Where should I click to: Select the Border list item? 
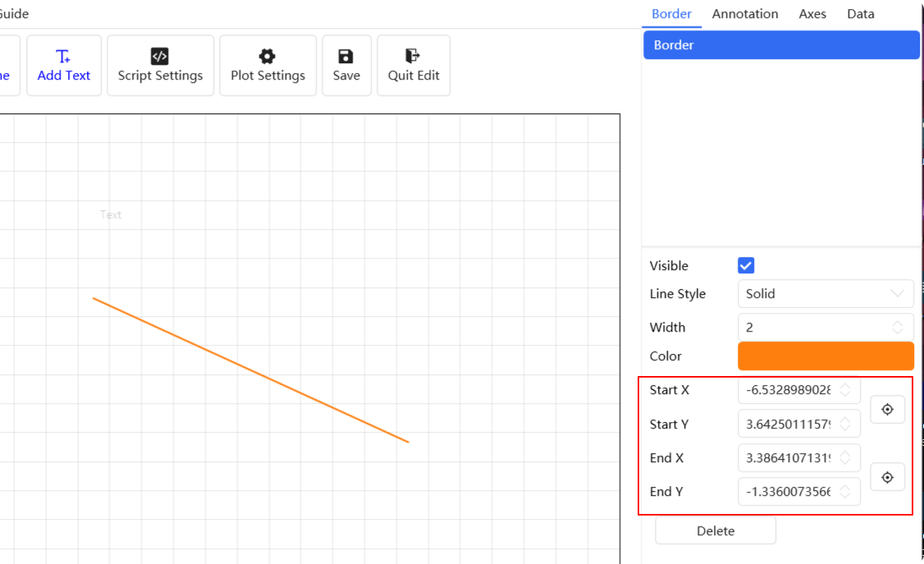coord(780,45)
